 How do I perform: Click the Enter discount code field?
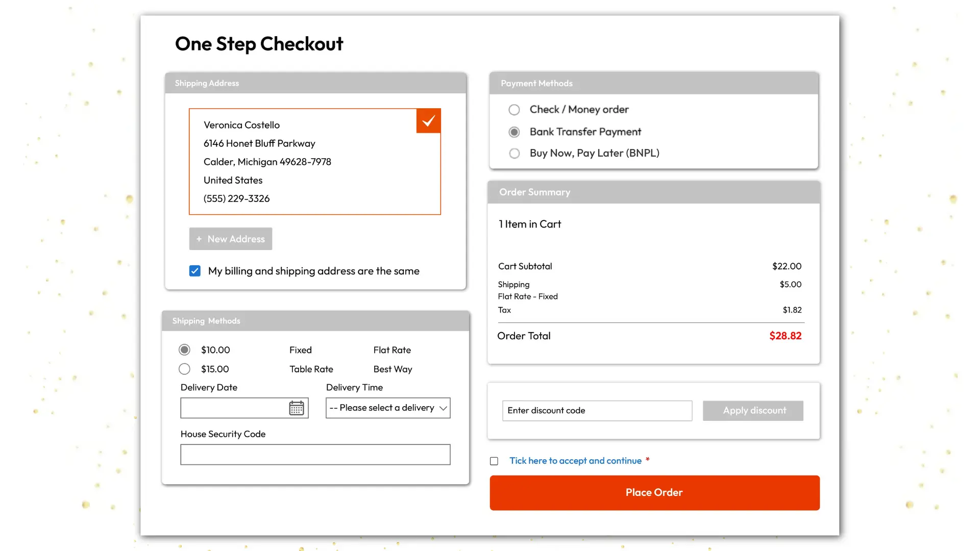coord(596,410)
